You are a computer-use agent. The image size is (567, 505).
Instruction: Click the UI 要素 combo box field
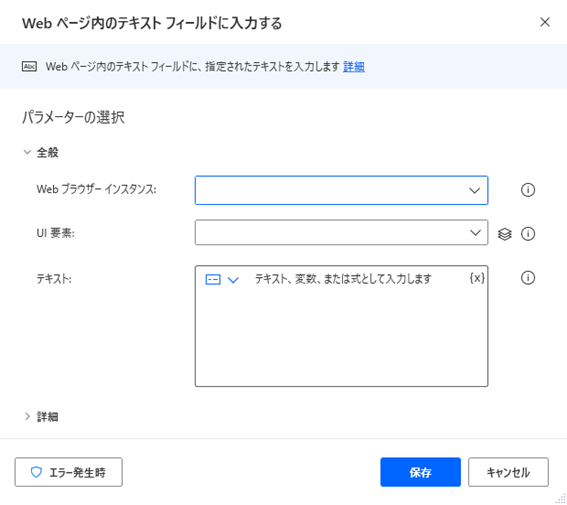pyautogui.click(x=341, y=232)
